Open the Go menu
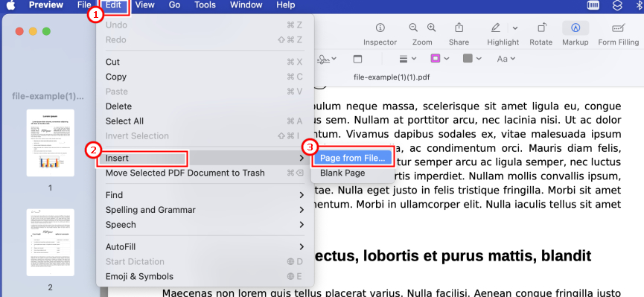 174,5
